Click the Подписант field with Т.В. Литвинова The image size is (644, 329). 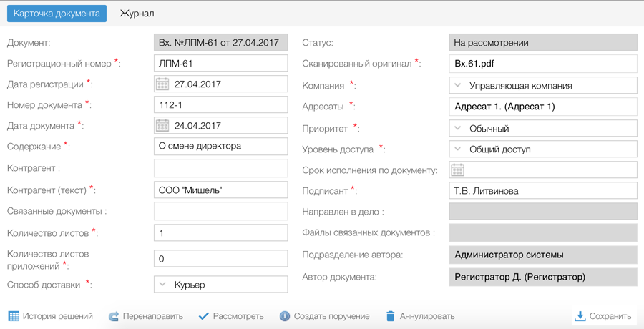(x=542, y=191)
